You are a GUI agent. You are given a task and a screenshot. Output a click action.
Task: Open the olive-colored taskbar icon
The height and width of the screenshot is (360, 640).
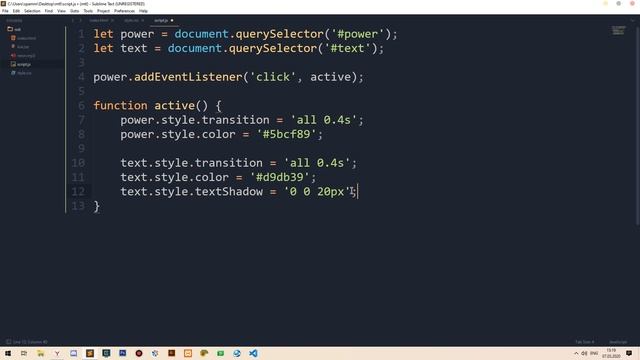click(x=204, y=353)
